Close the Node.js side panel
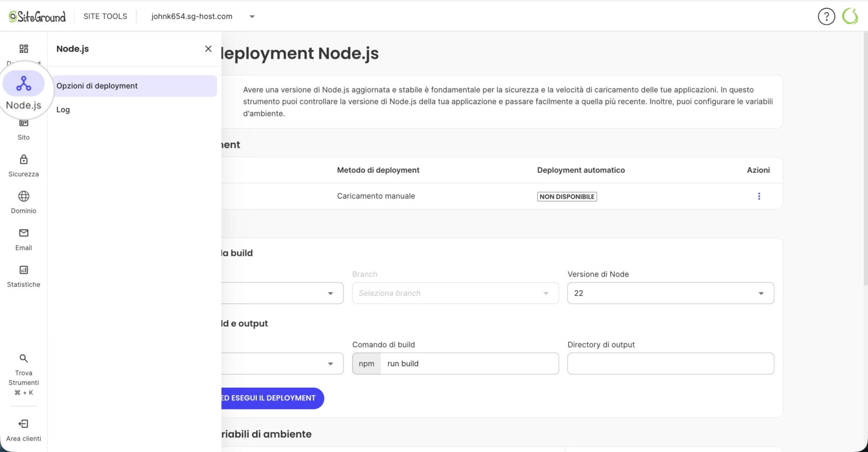 click(x=208, y=48)
